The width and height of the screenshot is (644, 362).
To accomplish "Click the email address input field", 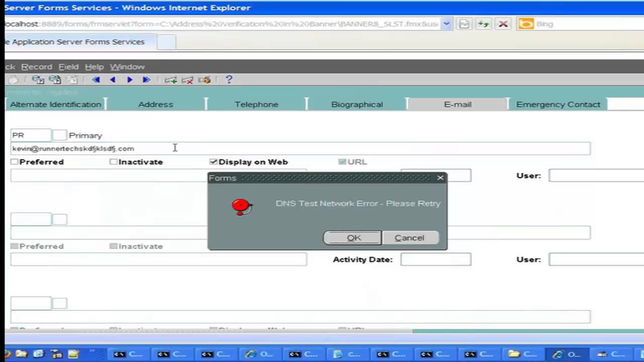I will (300, 148).
